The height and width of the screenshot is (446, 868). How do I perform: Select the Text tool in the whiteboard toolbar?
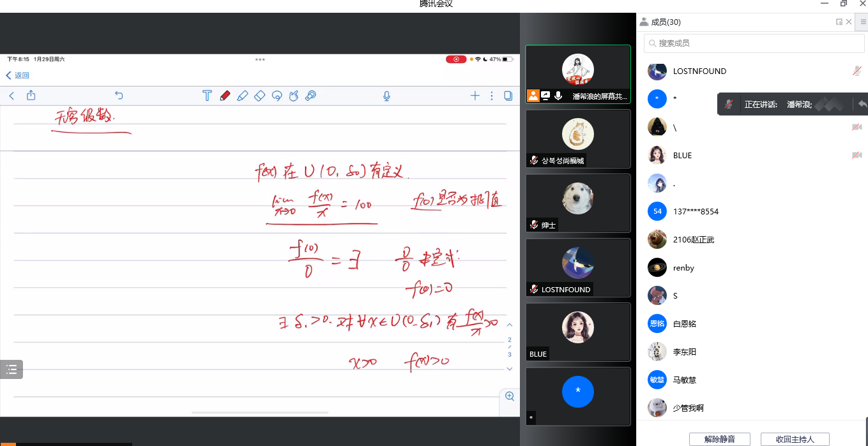(x=207, y=96)
